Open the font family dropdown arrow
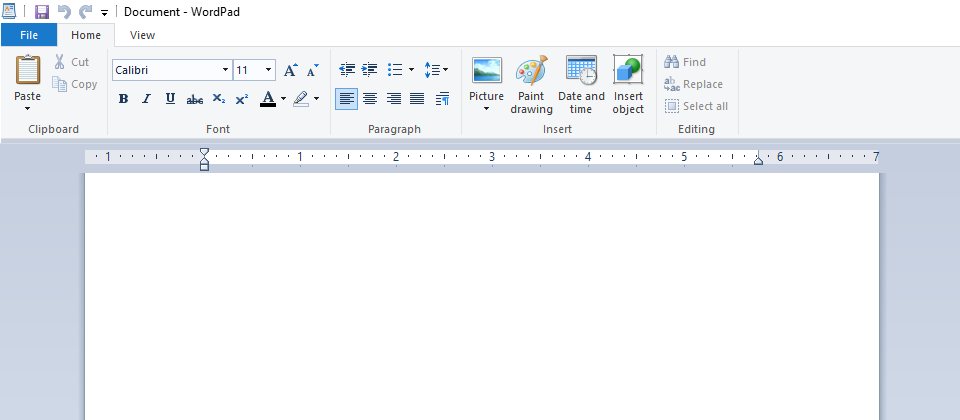Viewport: 960px width, 420px height. 225,70
